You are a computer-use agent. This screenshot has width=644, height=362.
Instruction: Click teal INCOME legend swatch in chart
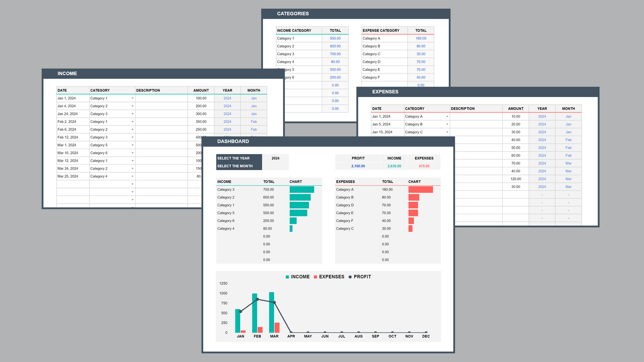click(x=287, y=277)
